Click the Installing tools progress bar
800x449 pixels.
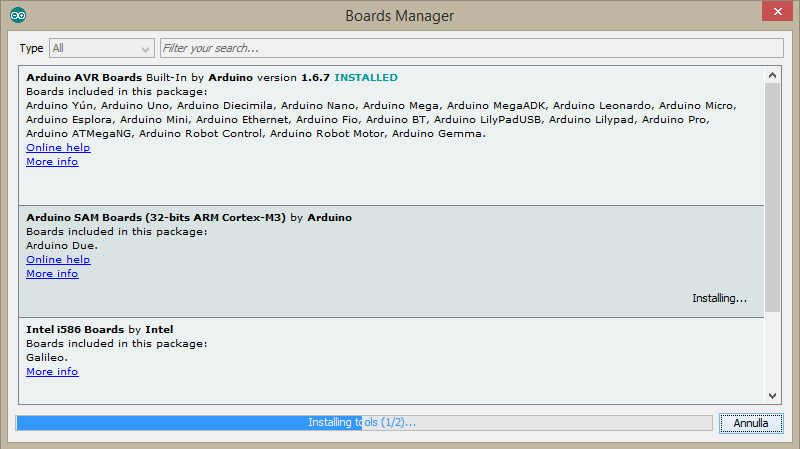(364, 423)
